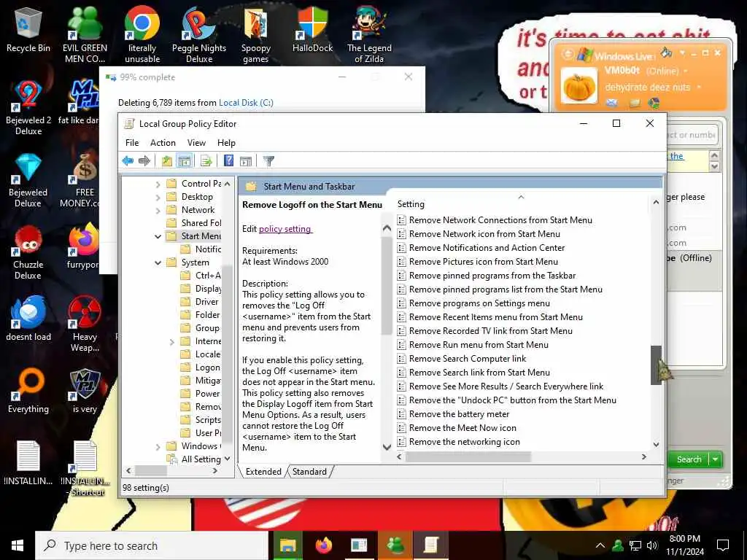Toggle Show/Hide Action Pane toolbar icon
Viewport: 747px width, 560px height.
(246, 161)
